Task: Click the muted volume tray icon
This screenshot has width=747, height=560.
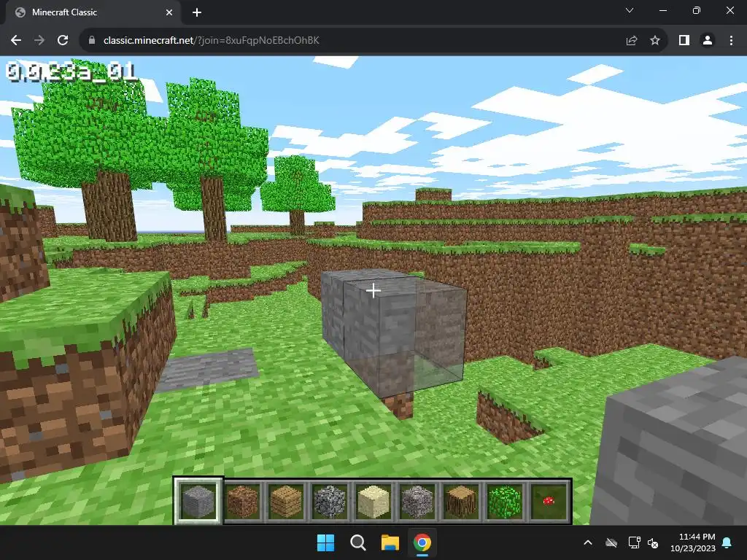Action: pyautogui.click(x=653, y=542)
